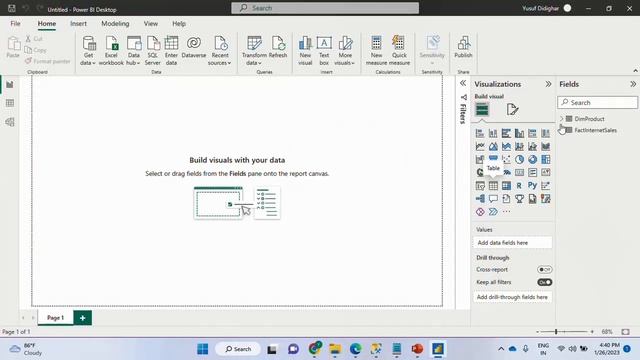Toggle the Keep all filters switch
Screen dimensions: 640x360
click(544, 282)
